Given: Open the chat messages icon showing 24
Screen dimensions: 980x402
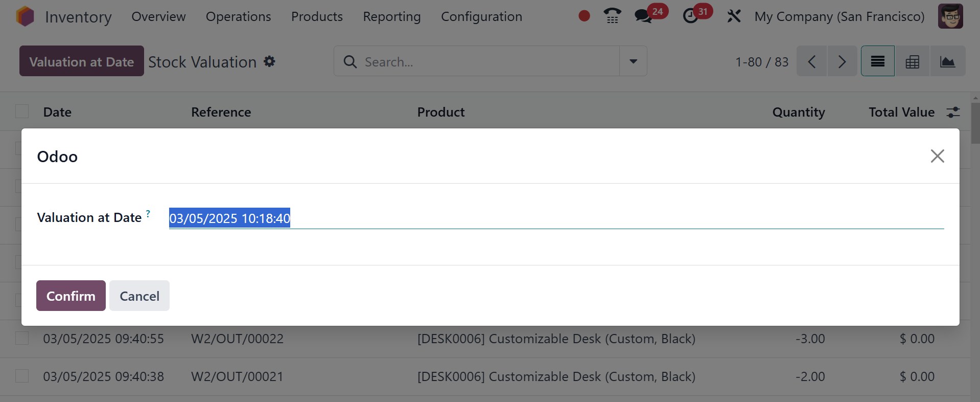Looking at the screenshot, I should pos(643,16).
